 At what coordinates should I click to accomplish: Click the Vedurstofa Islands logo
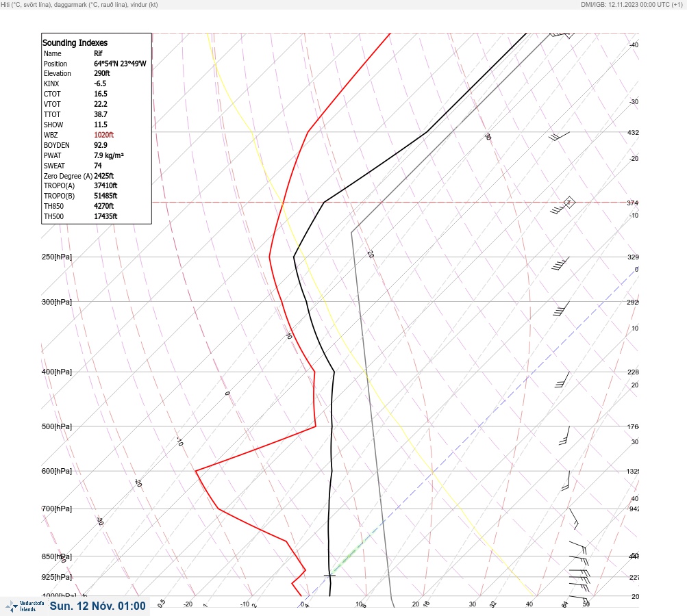(x=25, y=606)
